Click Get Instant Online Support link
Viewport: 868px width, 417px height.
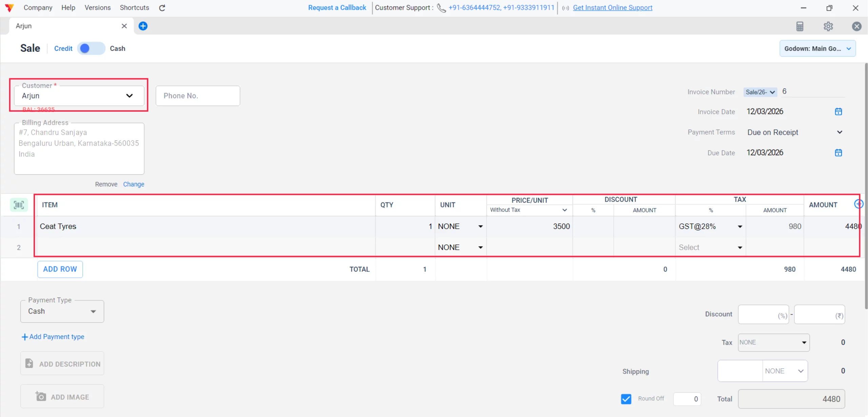pyautogui.click(x=612, y=7)
